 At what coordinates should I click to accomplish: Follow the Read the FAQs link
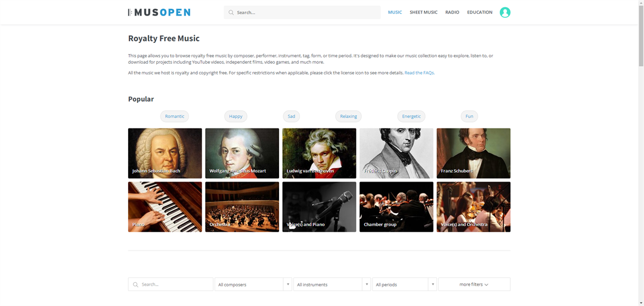coord(419,73)
